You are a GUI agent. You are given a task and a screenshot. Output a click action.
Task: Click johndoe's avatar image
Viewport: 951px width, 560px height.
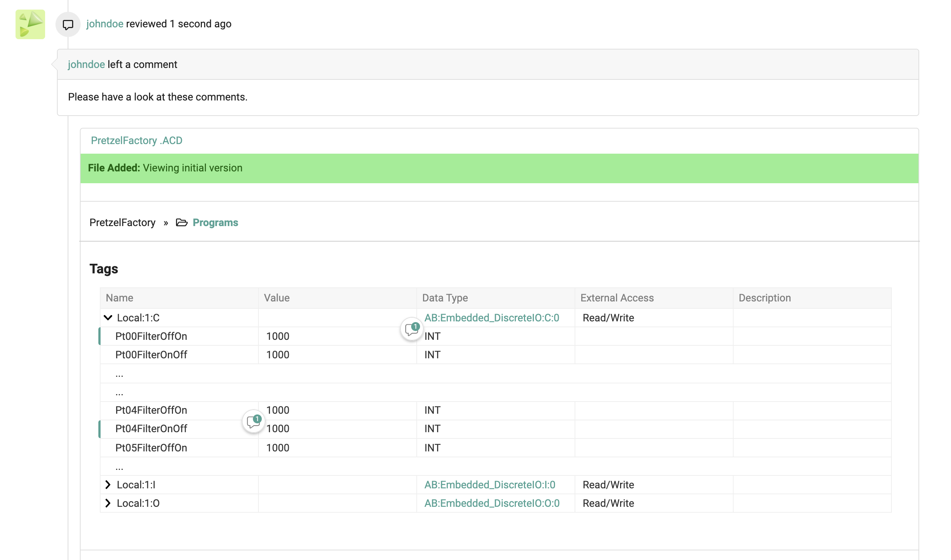[x=30, y=24]
